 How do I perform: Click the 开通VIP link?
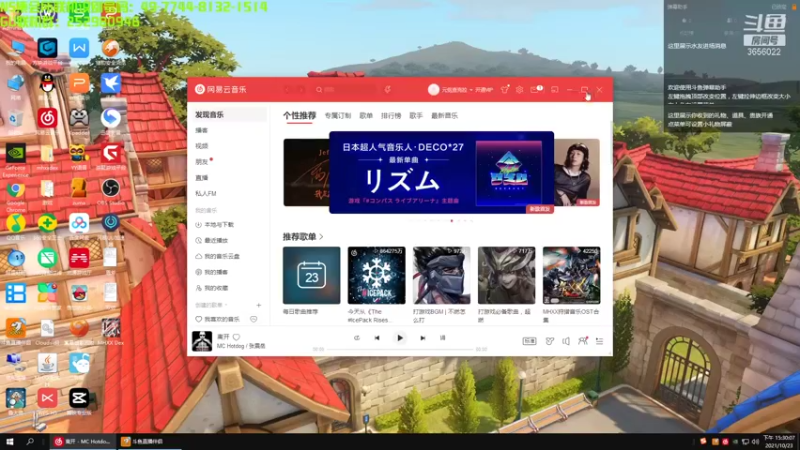tap(484, 90)
